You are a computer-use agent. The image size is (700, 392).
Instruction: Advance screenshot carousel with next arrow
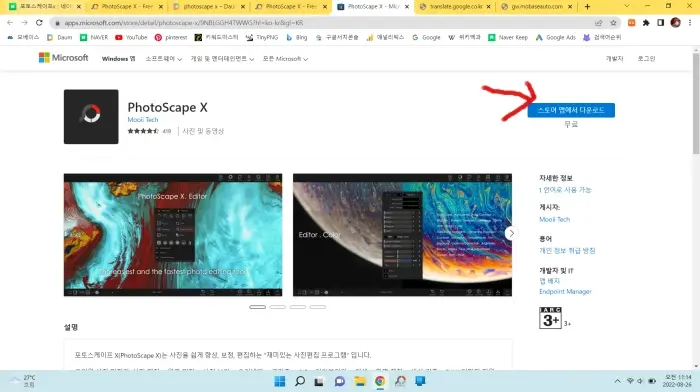512,233
